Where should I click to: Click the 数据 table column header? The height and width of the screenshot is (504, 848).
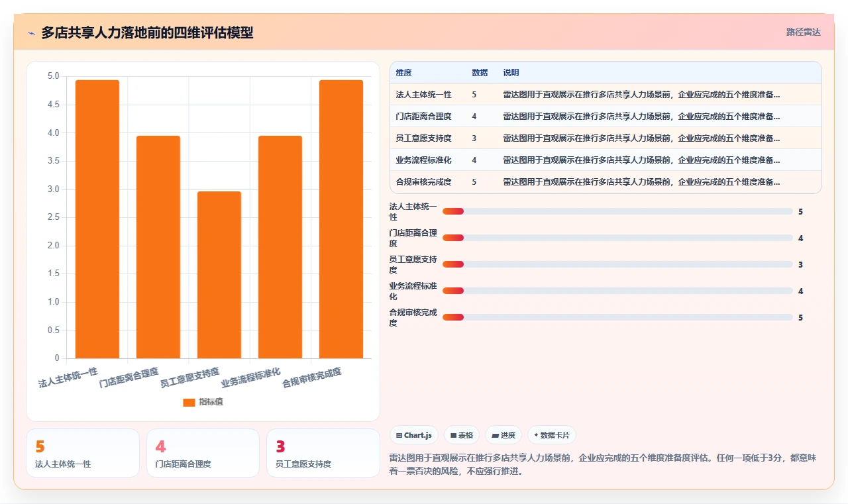480,72
